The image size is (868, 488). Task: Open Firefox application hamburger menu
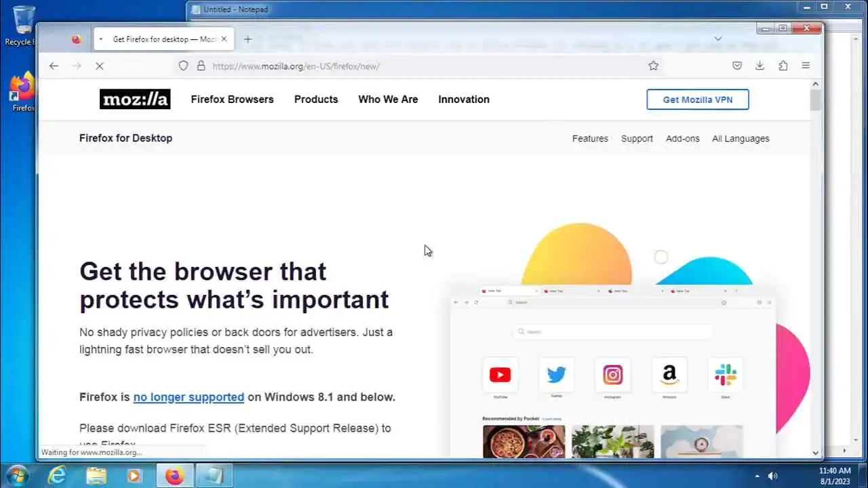(x=806, y=66)
